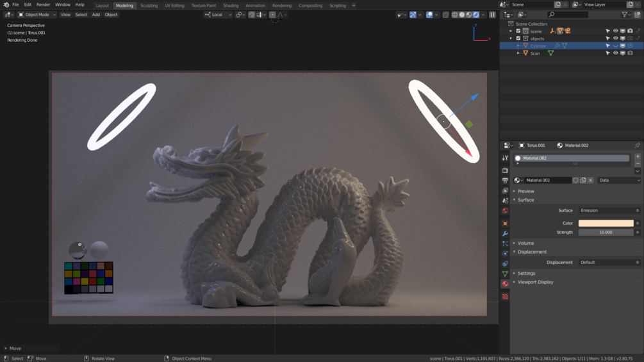The image size is (644, 362).
Task: Open the Displacement Default dropdown
Action: 609,262
